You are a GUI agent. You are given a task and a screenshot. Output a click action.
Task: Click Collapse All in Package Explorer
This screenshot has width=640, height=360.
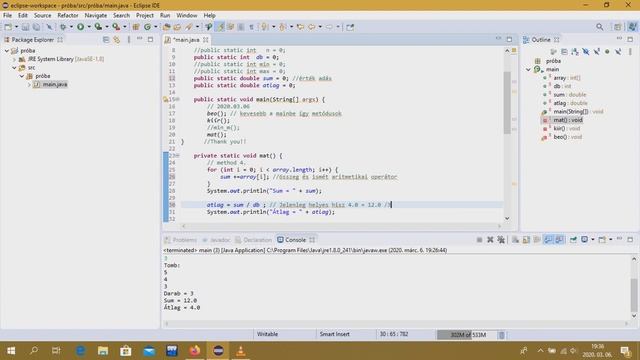pos(106,40)
